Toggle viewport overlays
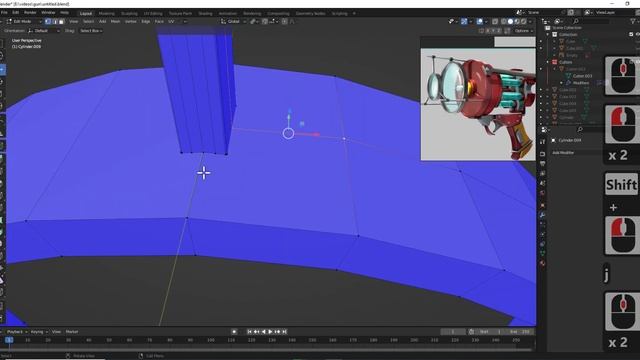 click(480, 21)
